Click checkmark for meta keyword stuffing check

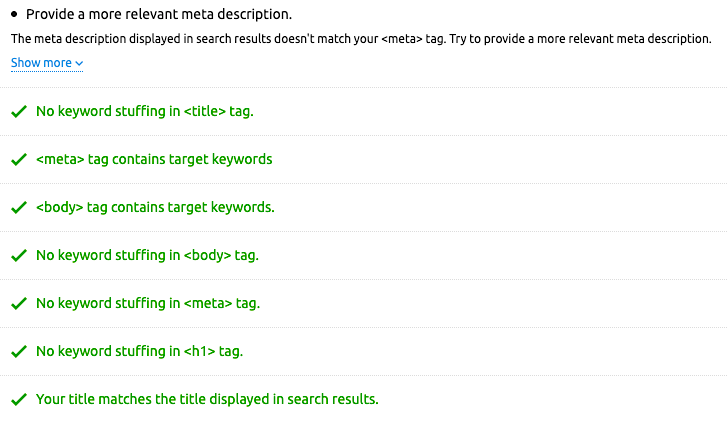click(x=18, y=304)
